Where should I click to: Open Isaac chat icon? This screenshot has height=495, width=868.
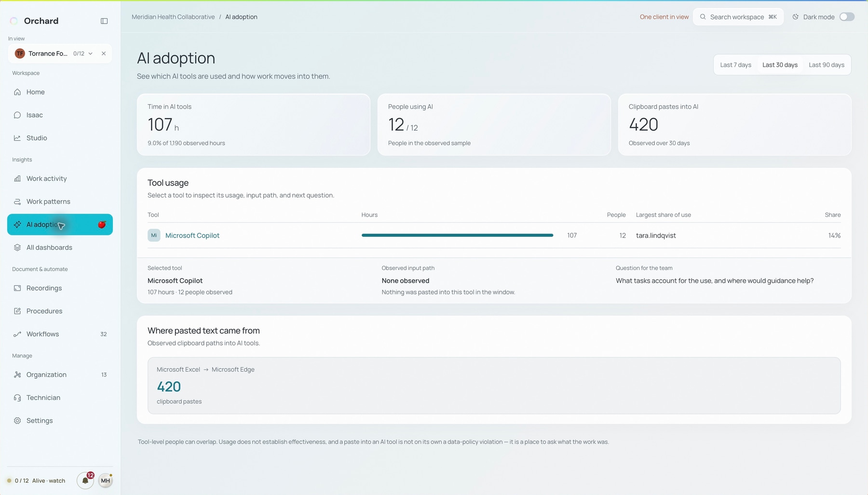[x=17, y=115]
